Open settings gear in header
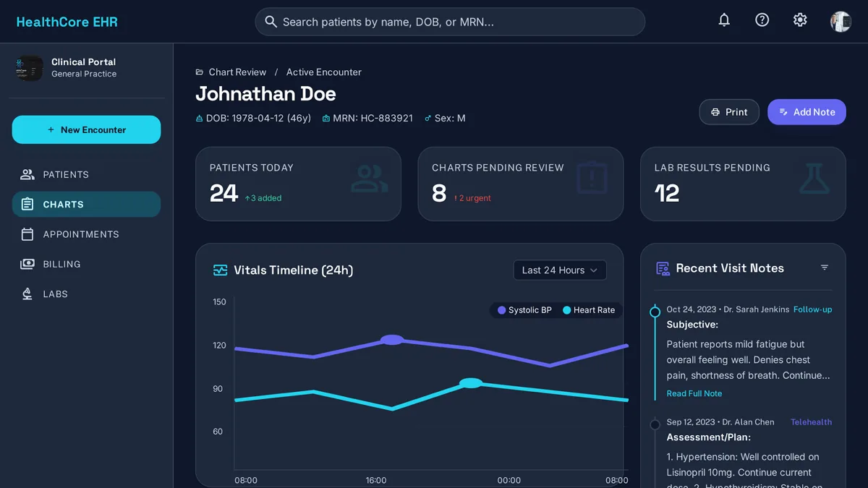 tap(800, 20)
